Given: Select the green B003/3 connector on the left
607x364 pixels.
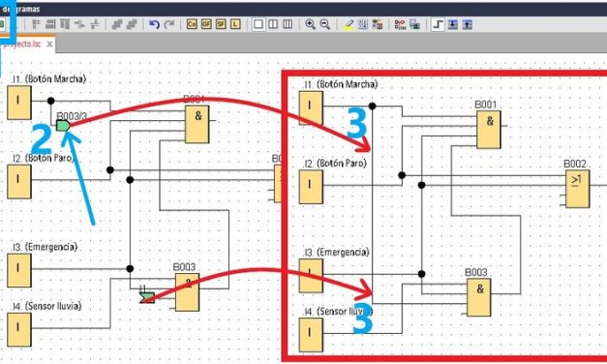Looking at the screenshot, I should coord(63,126).
